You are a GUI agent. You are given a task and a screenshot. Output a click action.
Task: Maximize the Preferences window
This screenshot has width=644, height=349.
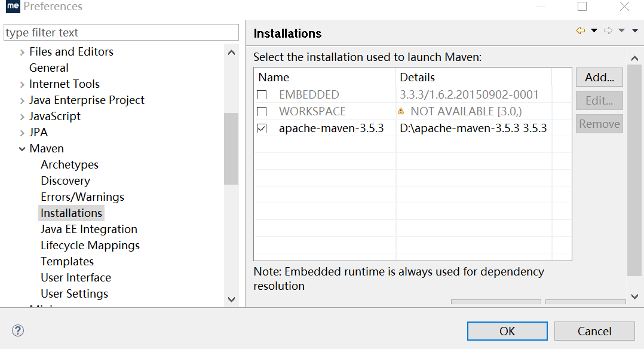(x=582, y=6)
